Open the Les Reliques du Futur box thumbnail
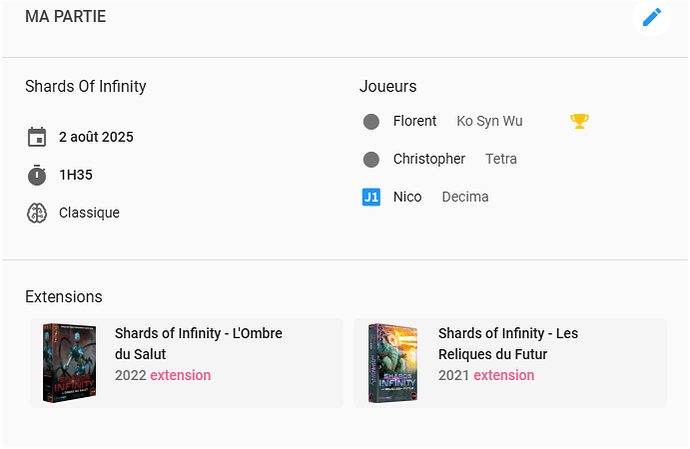 (x=392, y=363)
